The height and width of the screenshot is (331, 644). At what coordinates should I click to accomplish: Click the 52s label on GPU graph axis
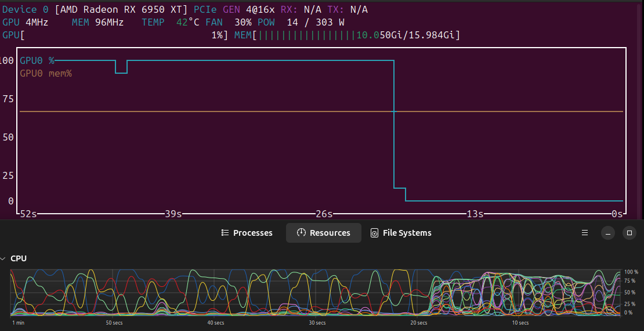28,214
